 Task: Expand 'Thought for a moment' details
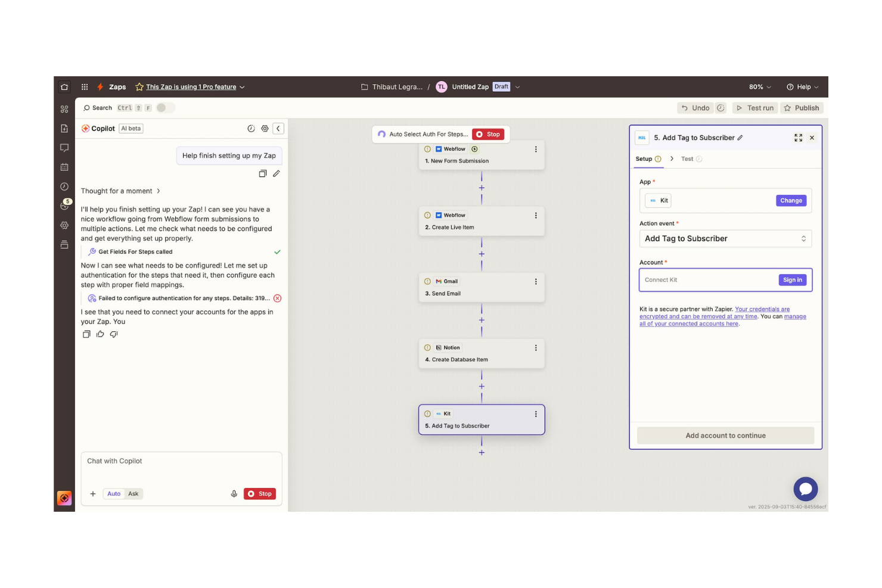121,191
